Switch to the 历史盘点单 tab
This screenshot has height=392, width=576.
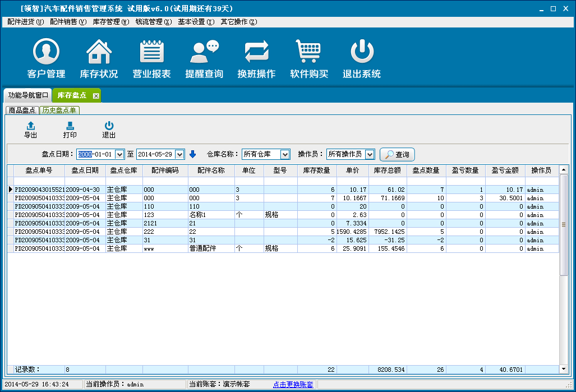click(x=60, y=110)
